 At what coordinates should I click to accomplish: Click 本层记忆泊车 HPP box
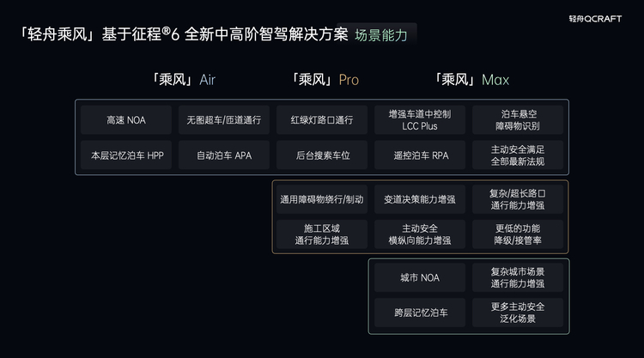point(126,155)
